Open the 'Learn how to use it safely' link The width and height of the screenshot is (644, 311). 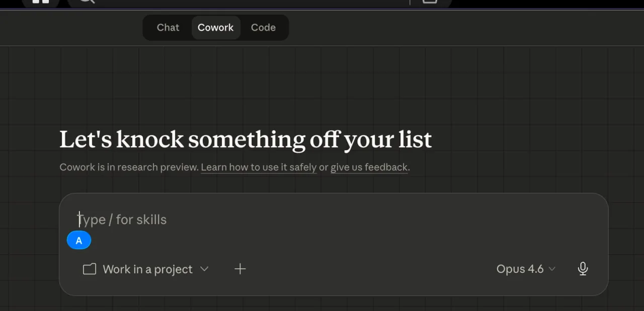tap(259, 167)
